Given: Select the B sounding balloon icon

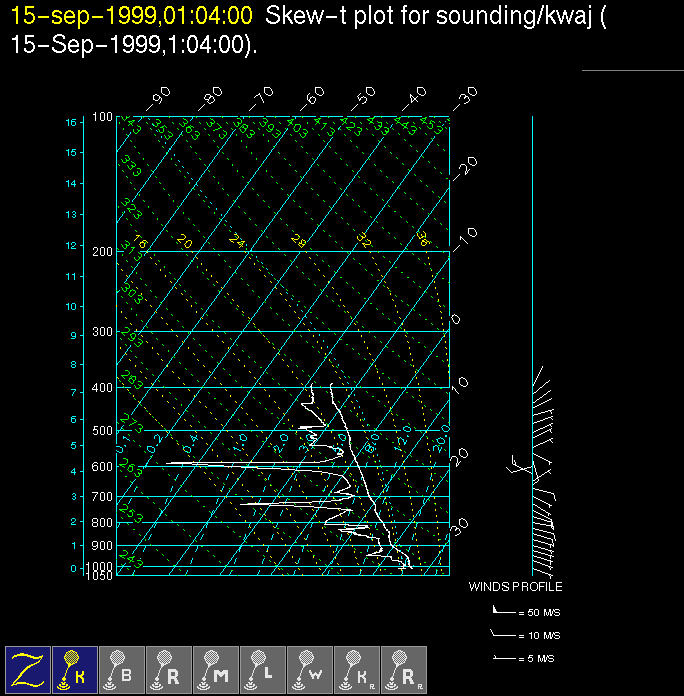Looking at the screenshot, I should [121, 669].
